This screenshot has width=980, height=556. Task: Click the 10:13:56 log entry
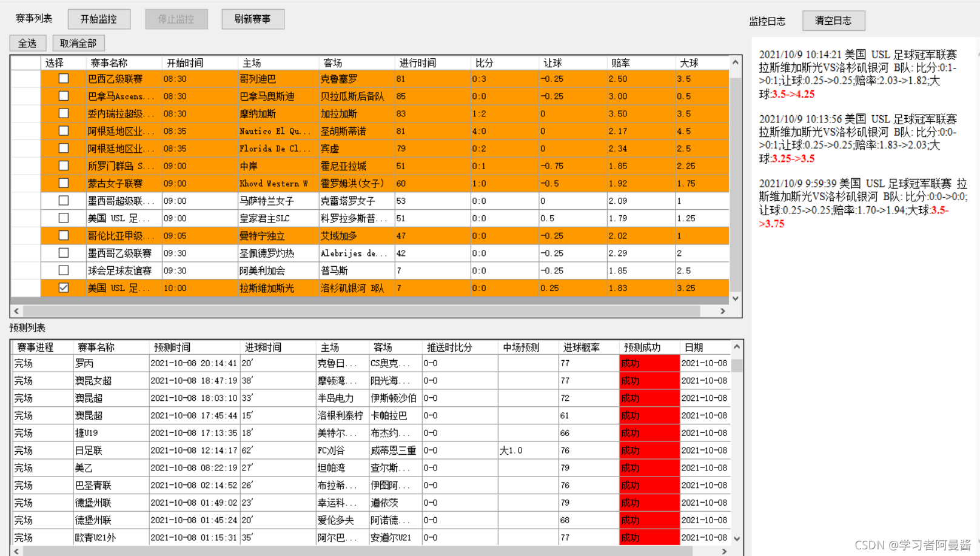(x=858, y=139)
